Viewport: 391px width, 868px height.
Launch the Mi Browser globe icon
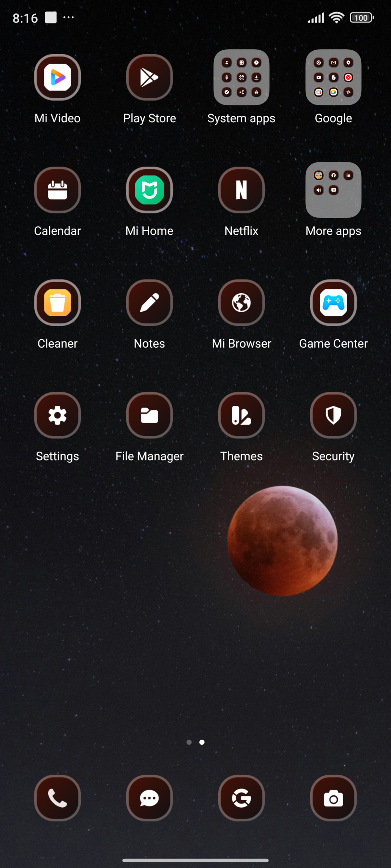241,303
